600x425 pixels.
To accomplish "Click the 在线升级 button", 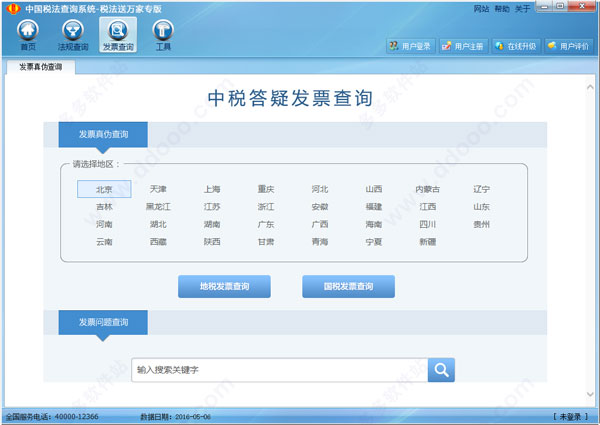I will point(516,46).
